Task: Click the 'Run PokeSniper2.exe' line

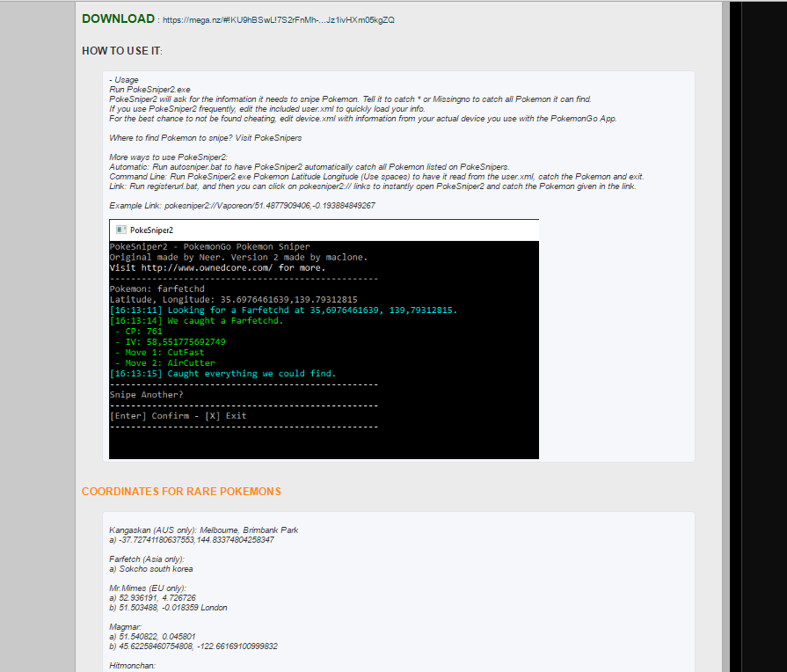Action: coord(150,90)
